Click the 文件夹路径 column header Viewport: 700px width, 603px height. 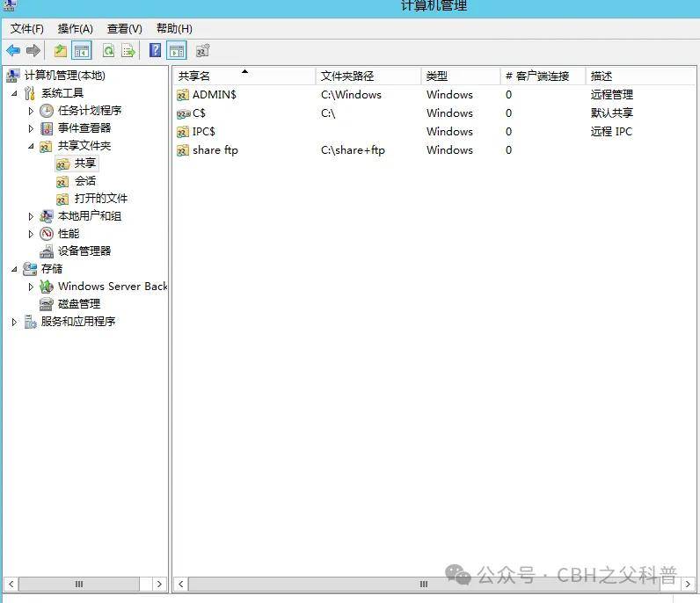pyautogui.click(x=347, y=76)
